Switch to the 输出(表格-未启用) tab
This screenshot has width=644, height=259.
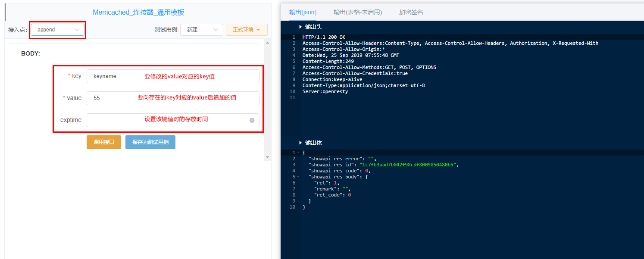[358, 12]
